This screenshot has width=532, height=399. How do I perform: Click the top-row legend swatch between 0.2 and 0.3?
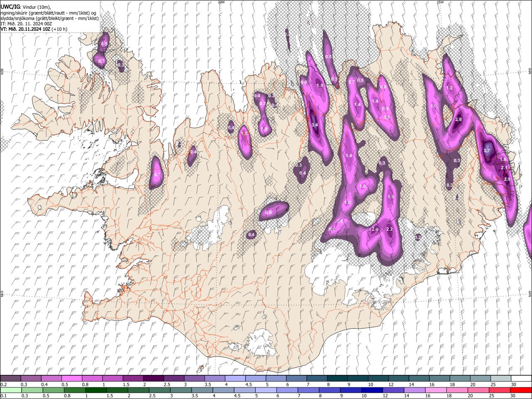click(x=10, y=379)
